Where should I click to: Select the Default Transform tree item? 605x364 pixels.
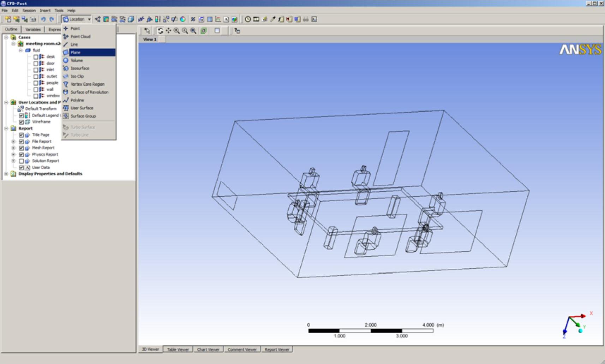pyautogui.click(x=41, y=109)
